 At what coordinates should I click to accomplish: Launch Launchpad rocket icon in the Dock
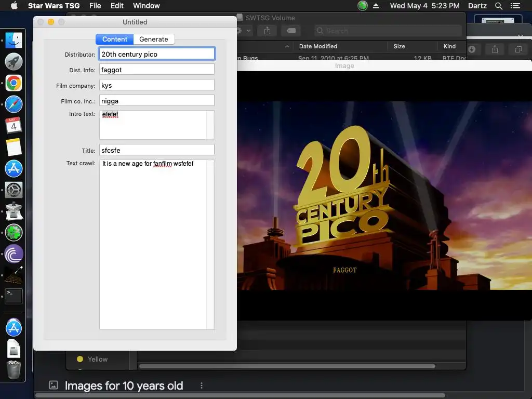14,61
